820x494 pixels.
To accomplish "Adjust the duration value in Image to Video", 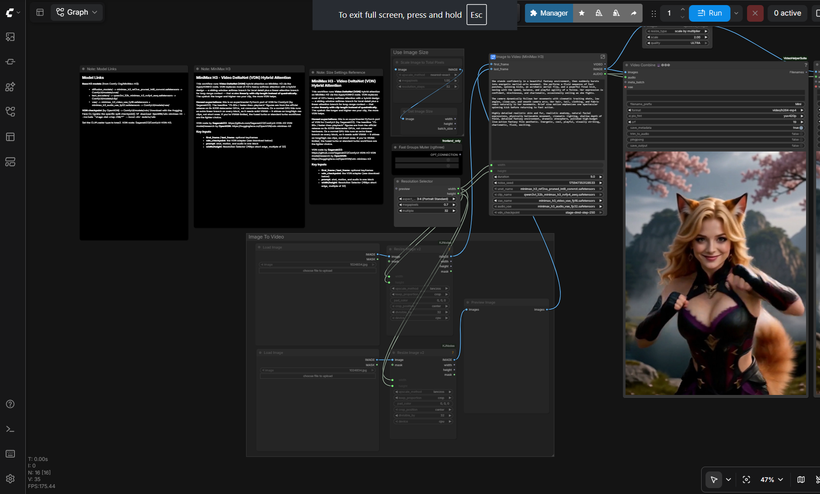I will tap(548, 177).
